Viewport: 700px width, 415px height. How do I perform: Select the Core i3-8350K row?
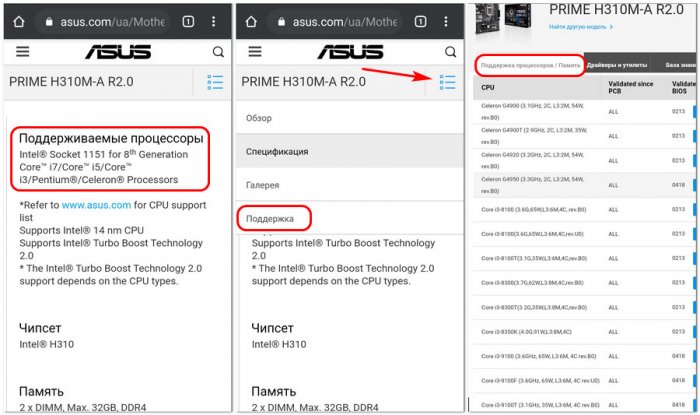point(584,332)
